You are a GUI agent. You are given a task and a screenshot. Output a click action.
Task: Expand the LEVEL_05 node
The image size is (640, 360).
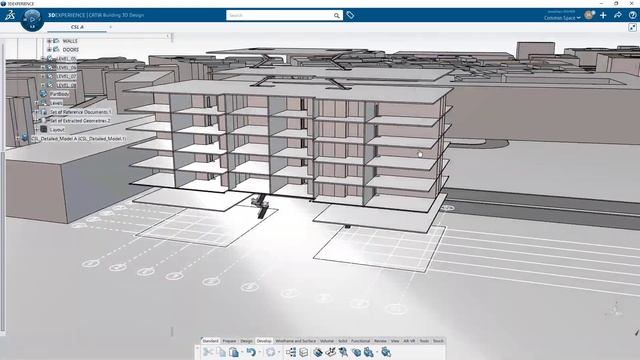[43, 59]
